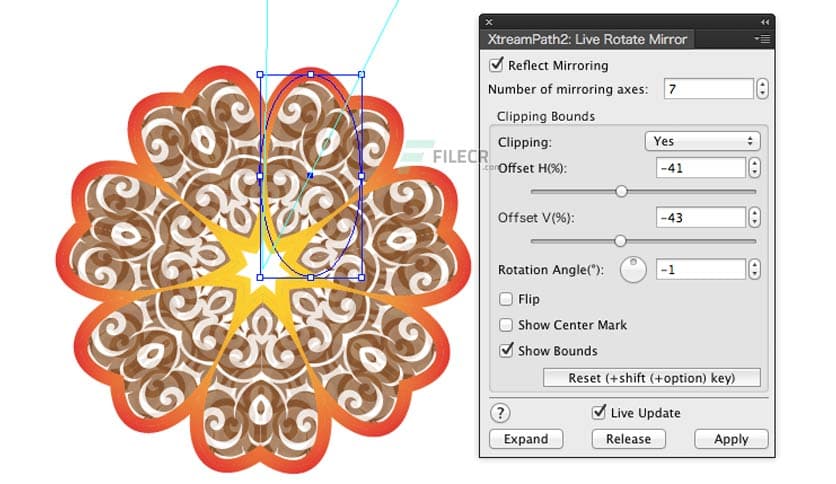Click the Reset (+shift (+option) key) button

point(651,378)
